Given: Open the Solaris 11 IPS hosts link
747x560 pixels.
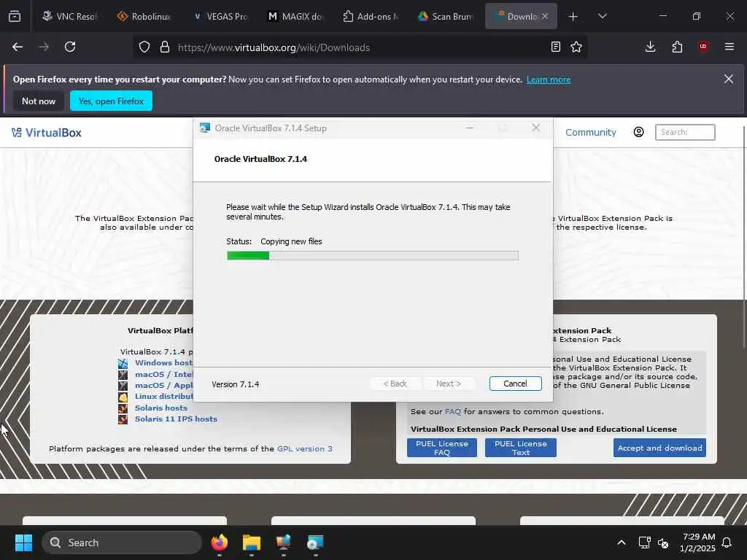Looking at the screenshot, I should pyautogui.click(x=176, y=419).
